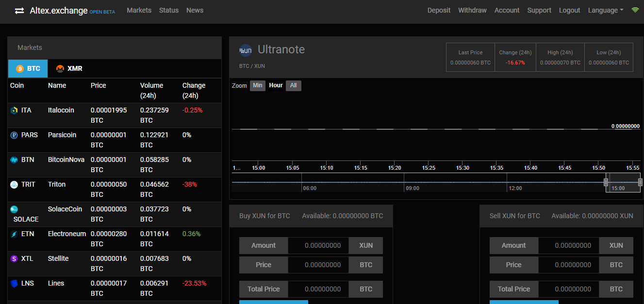The width and height of the screenshot is (644, 304).
Task: Click the Parsicoin PARS coin icon
Action: point(14,135)
